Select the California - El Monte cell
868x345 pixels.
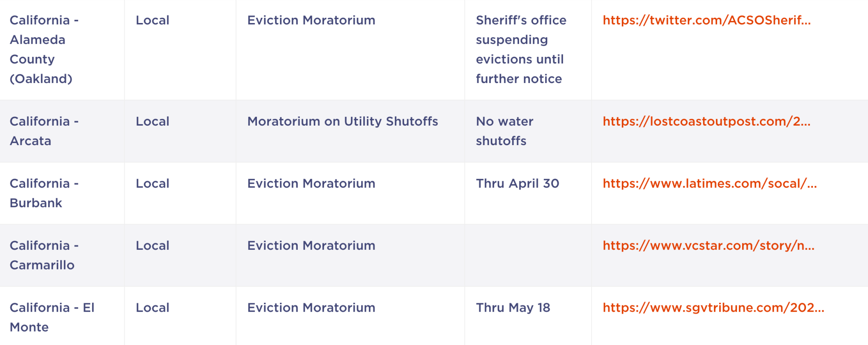click(62, 316)
